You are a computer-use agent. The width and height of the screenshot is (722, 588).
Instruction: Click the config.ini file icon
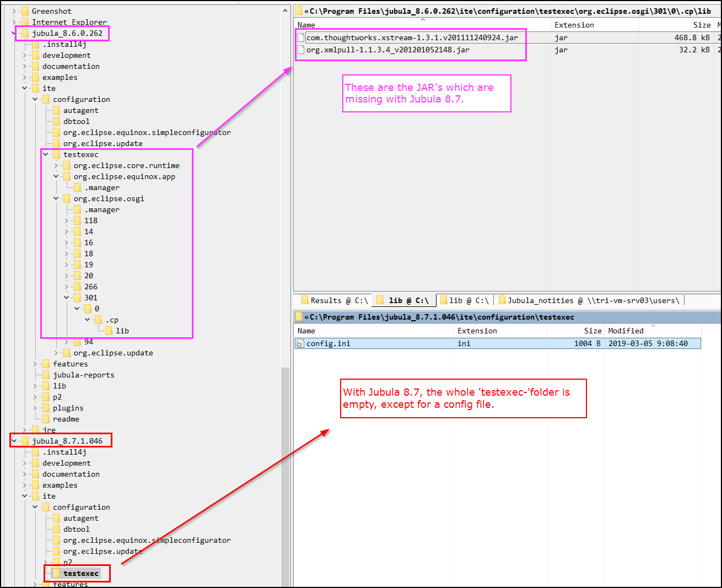pos(300,343)
